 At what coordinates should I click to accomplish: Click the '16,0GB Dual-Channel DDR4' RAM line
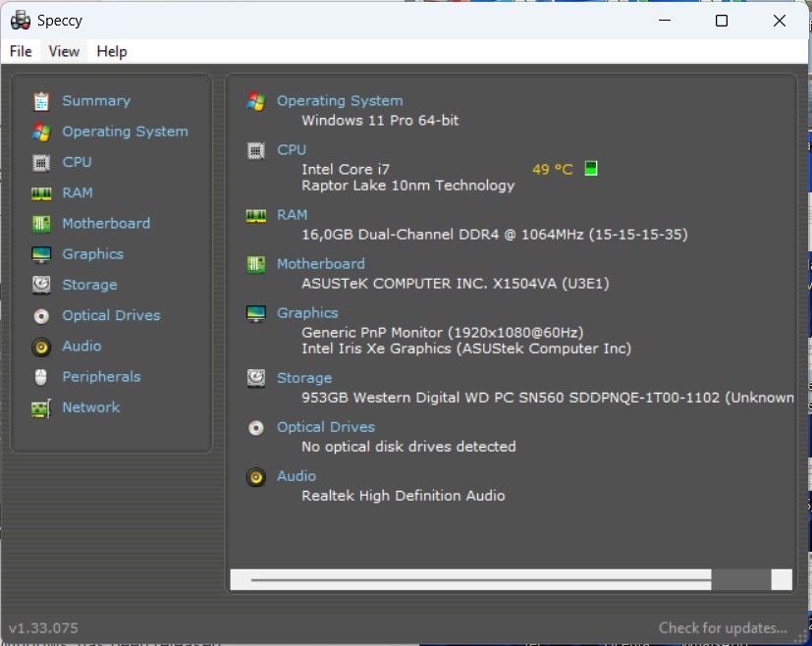tap(495, 235)
